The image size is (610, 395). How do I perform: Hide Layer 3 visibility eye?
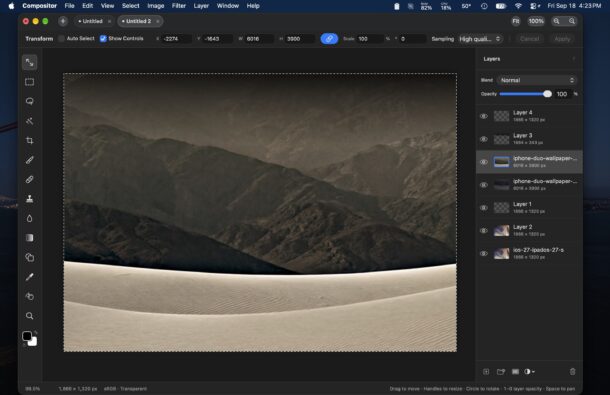pyautogui.click(x=484, y=139)
